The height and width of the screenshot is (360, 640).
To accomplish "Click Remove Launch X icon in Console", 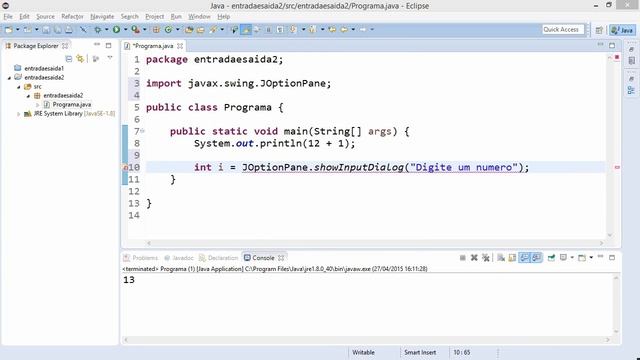I will point(474,258).
